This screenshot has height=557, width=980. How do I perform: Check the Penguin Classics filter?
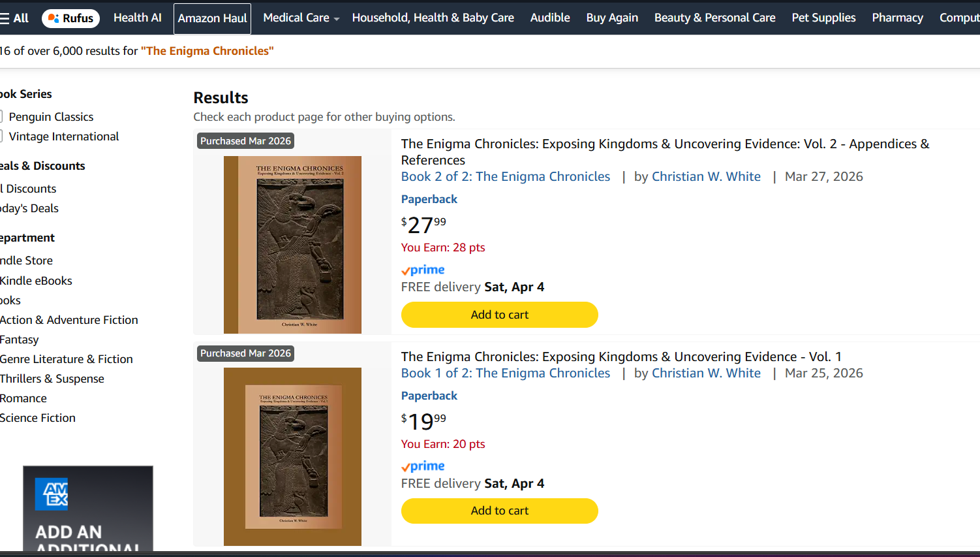[x=2, y=117]
